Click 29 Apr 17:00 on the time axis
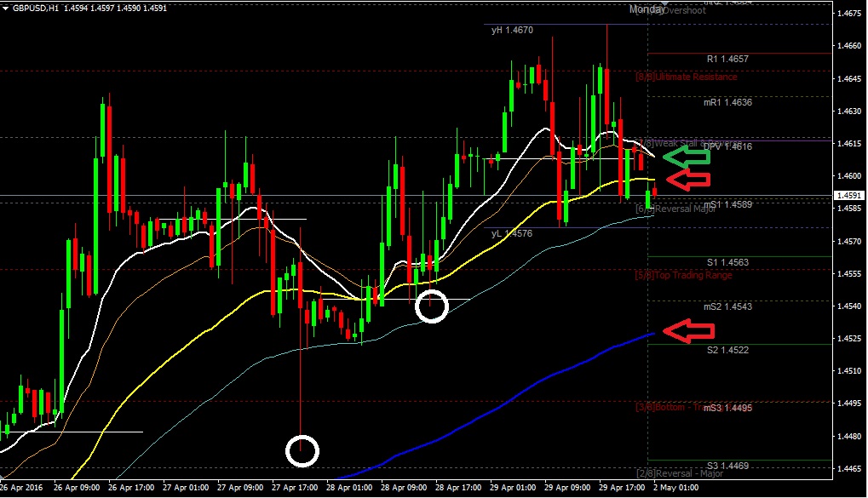Viewport: 868px width, 498px height. [x=622, y=488]
